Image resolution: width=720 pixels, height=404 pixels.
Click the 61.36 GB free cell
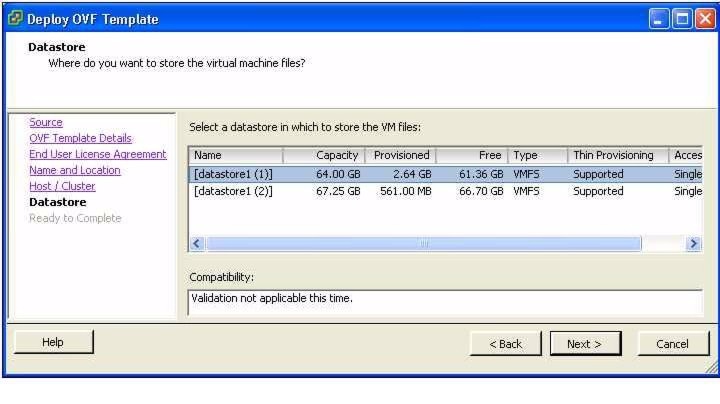tap(481, 174)
